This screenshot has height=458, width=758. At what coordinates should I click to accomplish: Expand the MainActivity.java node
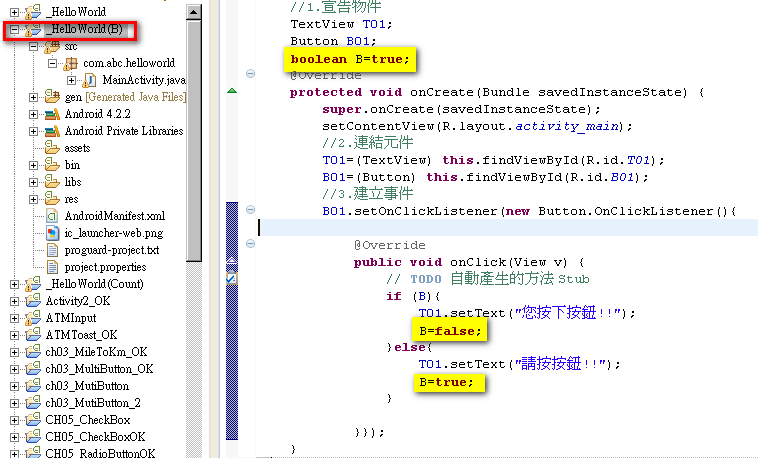click(x=72, y=80)
